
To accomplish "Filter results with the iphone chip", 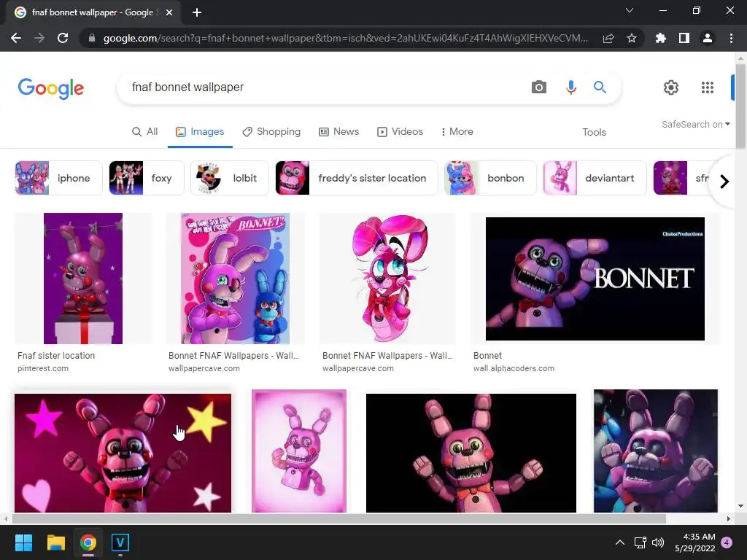I will [x=58, y=178].
